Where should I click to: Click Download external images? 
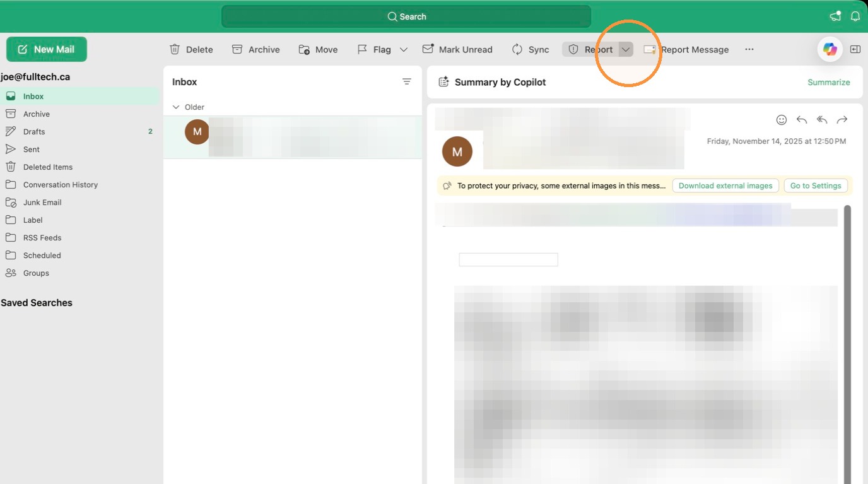[x=725, y=186]
